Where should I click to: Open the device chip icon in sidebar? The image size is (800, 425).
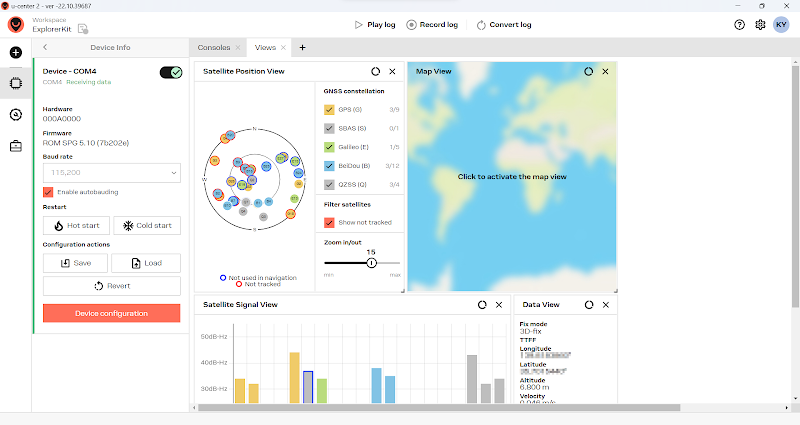click(x=16, y=83)
